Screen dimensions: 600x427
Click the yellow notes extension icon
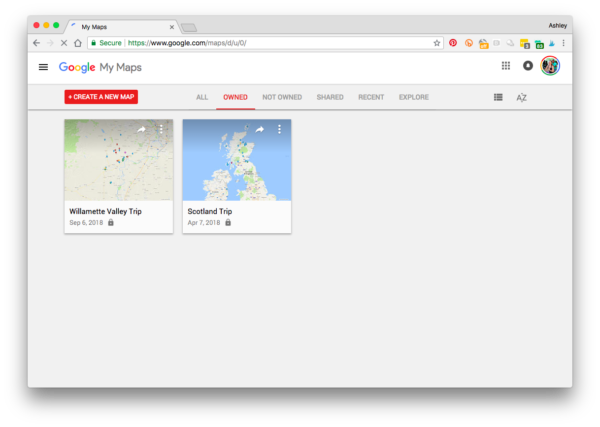point(525,44)
